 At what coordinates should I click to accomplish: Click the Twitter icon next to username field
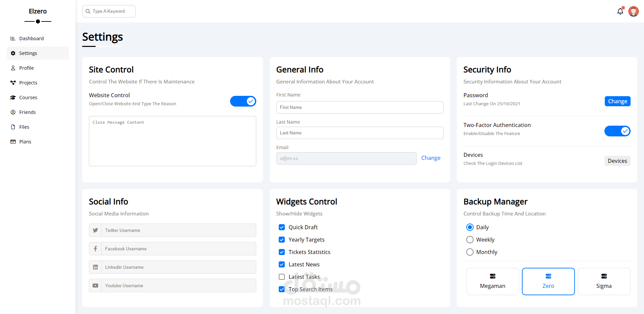[95, 230]
